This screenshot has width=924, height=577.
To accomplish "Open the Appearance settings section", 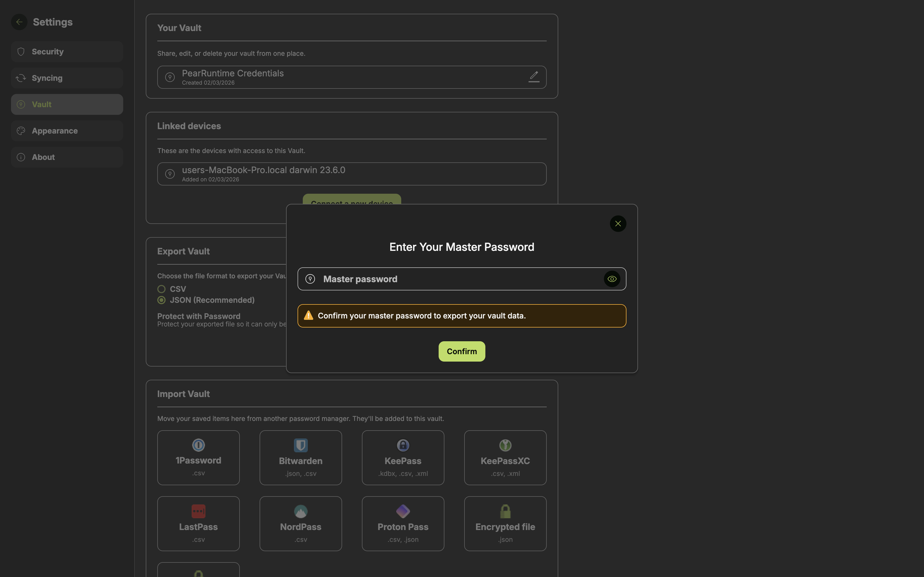I will 67,131.
